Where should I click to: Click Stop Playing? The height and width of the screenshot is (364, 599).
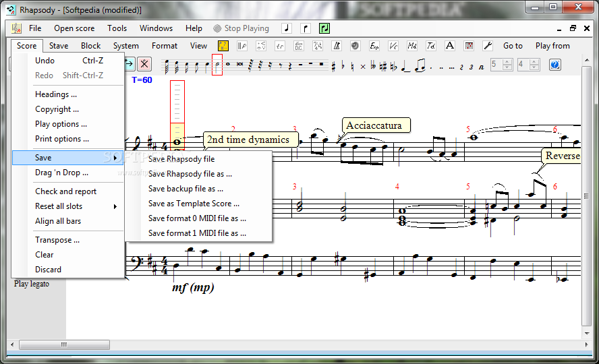[x=241, y=28]
